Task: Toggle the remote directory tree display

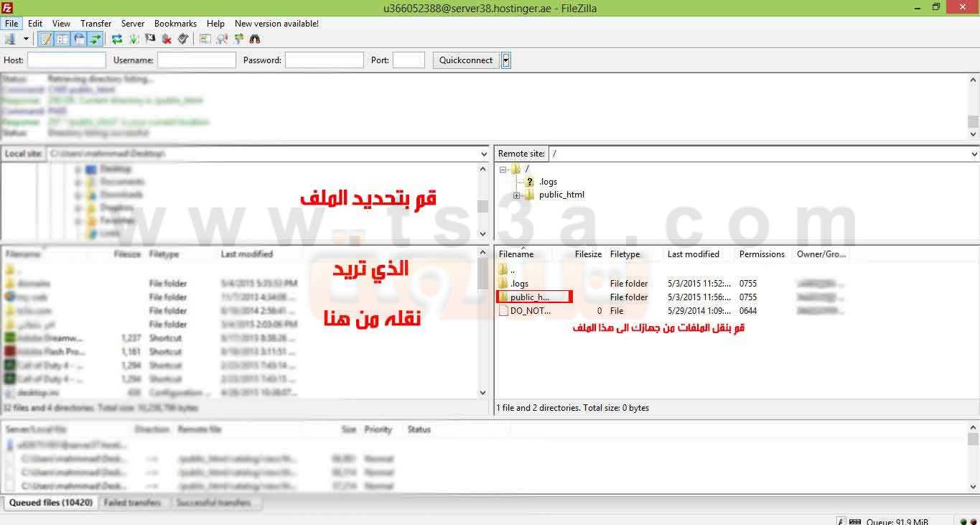Action: point(79,39)
